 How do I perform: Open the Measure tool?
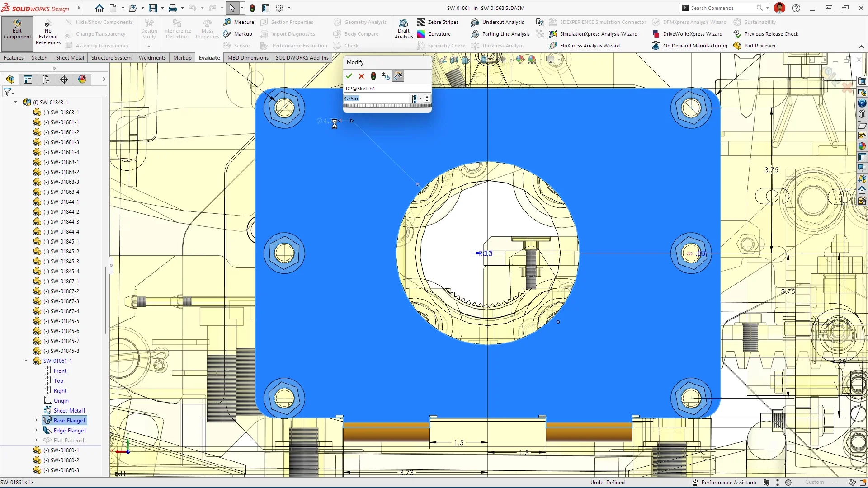239,22
